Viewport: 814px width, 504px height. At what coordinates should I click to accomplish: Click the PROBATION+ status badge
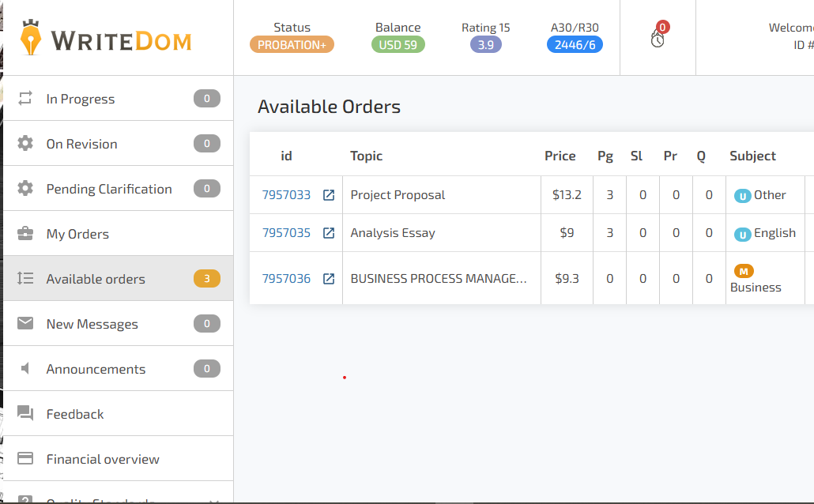(292, 45)
